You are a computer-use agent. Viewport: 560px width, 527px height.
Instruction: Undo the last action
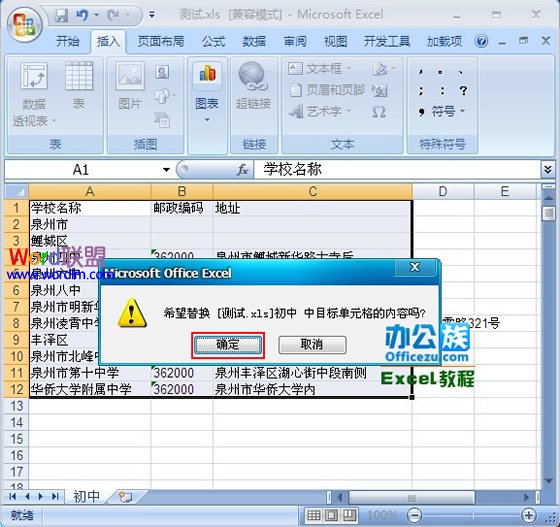pos(82,15)
